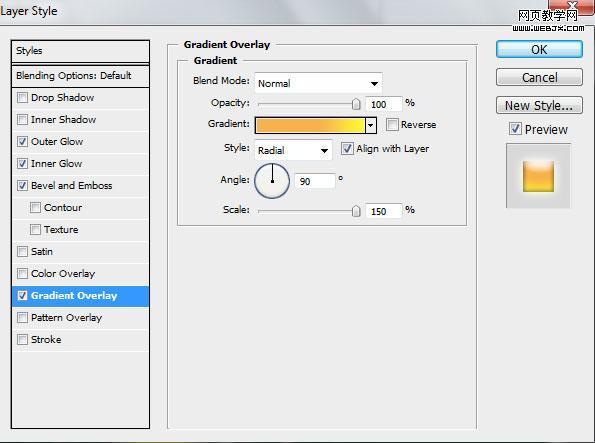Click the style preview thumbnail
Viewport: 595px width, 443px height.
(x=538, y=176)
